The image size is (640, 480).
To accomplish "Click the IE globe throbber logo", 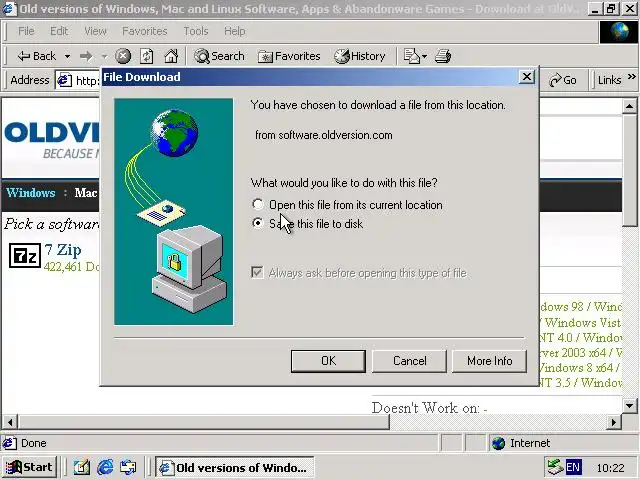I will tap(618, 32).
